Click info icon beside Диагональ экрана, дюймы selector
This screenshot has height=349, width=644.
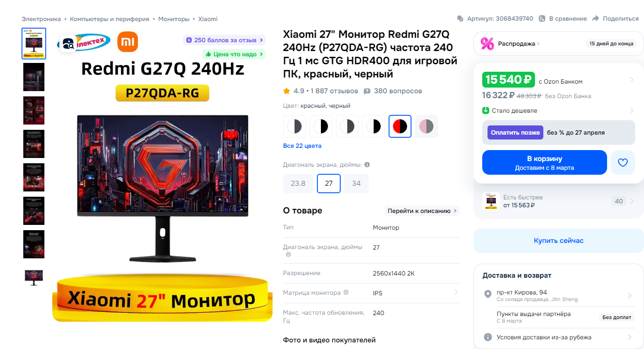367,165
